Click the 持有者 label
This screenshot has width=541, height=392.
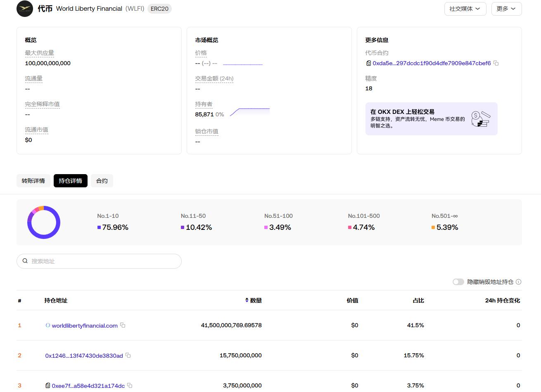click(x=204, y=104)
